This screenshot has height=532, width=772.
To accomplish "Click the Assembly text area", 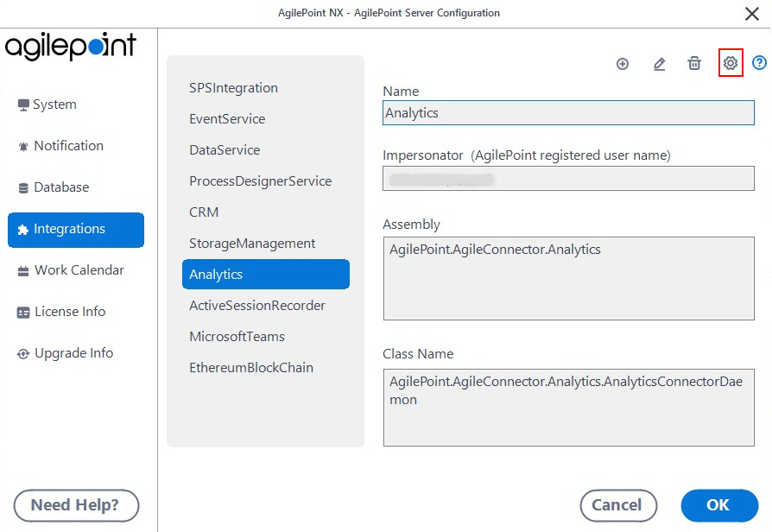I will [x=569, y=278].
